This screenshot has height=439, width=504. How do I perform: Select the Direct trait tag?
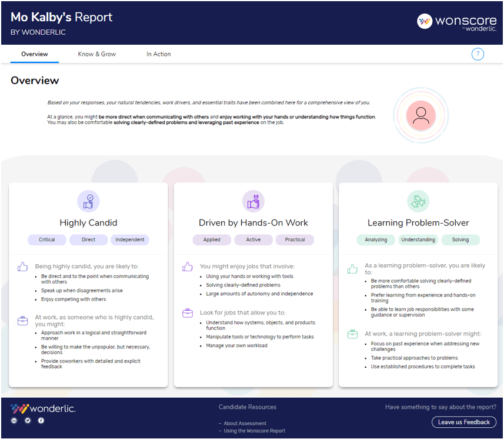tap(88, 240)
